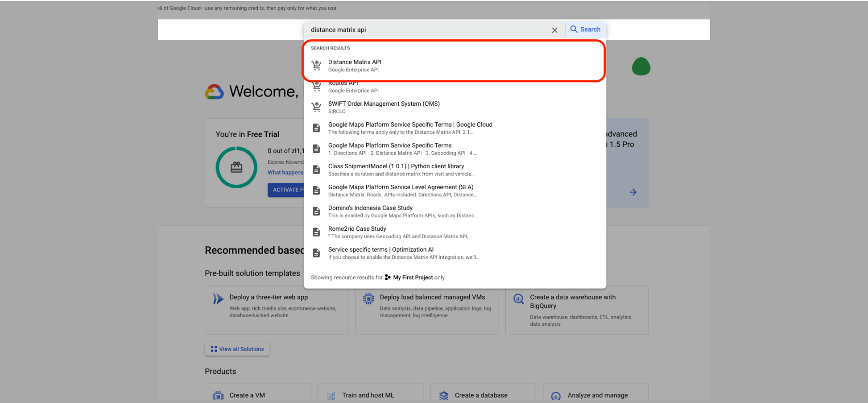868x403 pixels.
Task: Click the BigQuery icon on data warehouse card
Action: pos(519,299)
